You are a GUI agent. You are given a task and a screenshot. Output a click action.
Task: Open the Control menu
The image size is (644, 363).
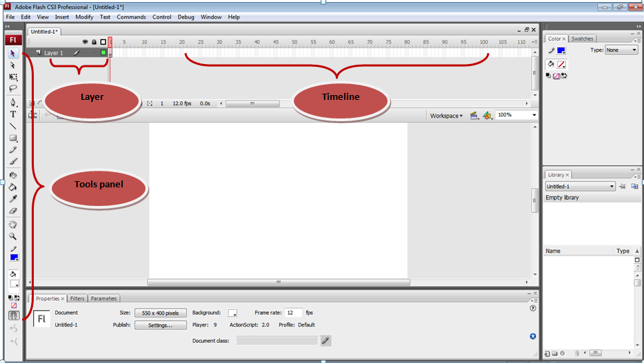pyautogui.click(x=162, y=17)
